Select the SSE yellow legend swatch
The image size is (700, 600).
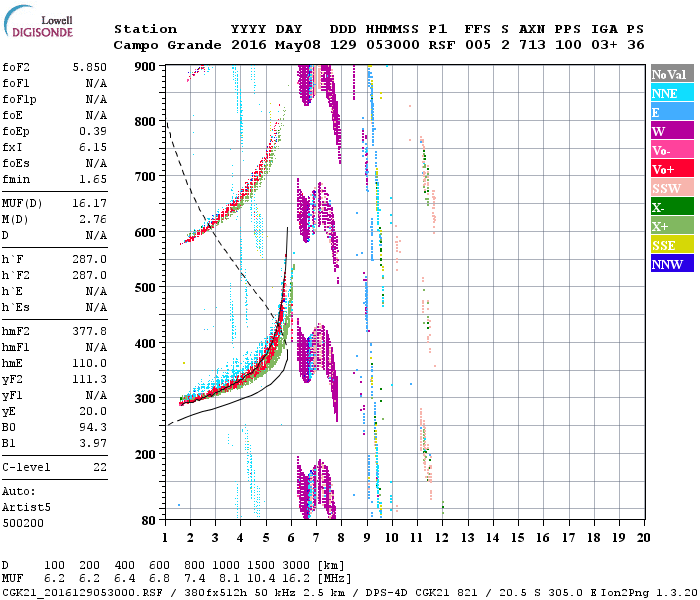tap(672, 245)
